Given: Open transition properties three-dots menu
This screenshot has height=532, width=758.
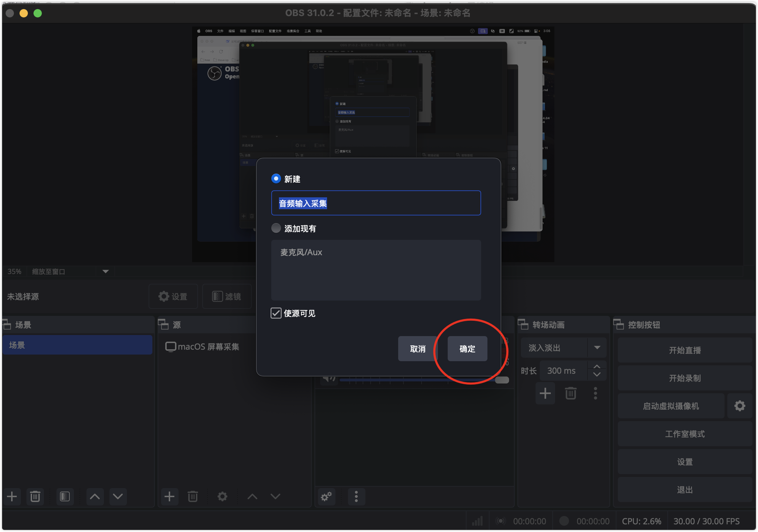Looking at the screenshot, I should pyautogui.click(x=596, y=394).
